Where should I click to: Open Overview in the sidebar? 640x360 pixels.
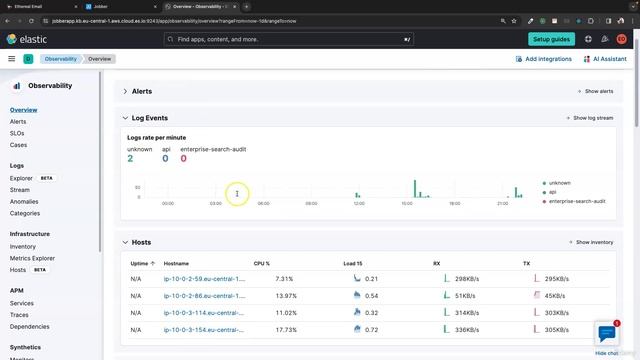point(24,110)
